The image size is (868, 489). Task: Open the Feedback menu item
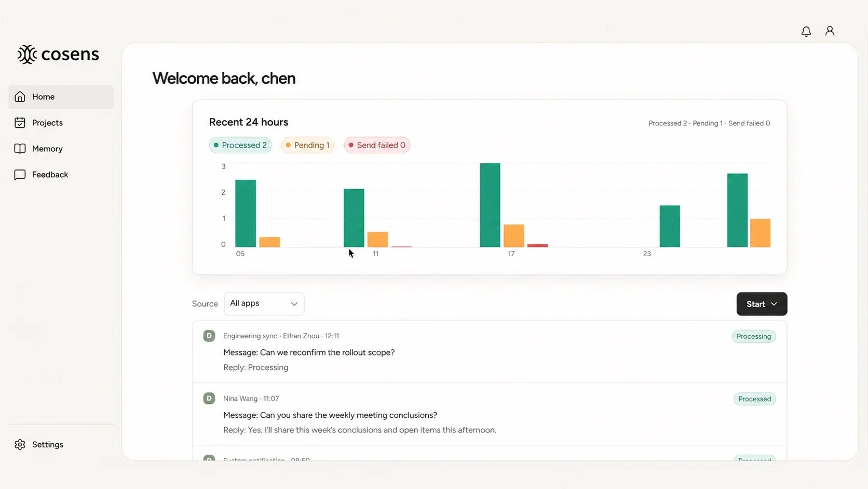[x=61, y=175]
